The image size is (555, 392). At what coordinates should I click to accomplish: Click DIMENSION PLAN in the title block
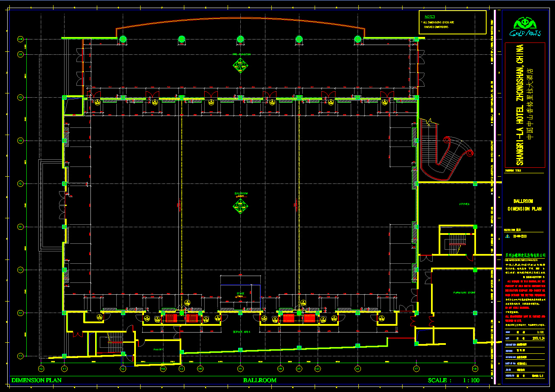(x=525, y=209)
